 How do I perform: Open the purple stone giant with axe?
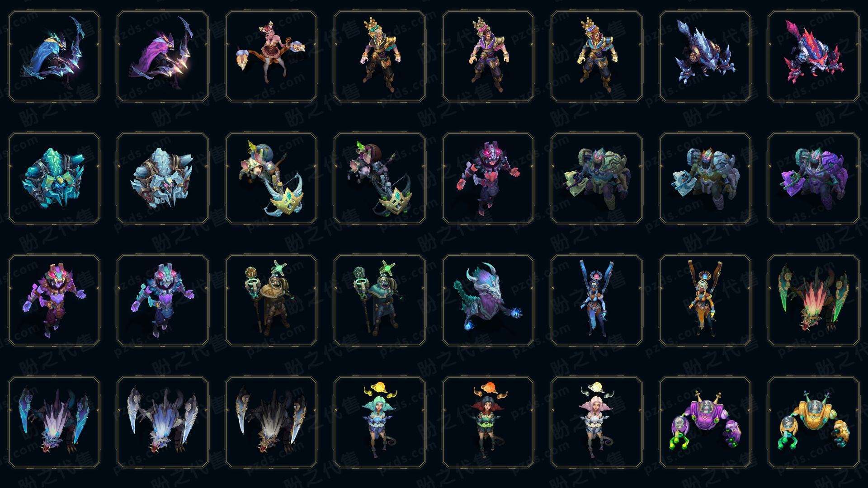[814, 178]
